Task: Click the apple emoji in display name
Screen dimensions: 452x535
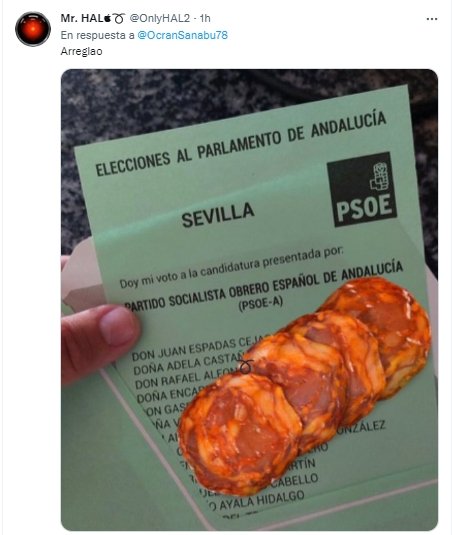Action: tap(107, 18)
